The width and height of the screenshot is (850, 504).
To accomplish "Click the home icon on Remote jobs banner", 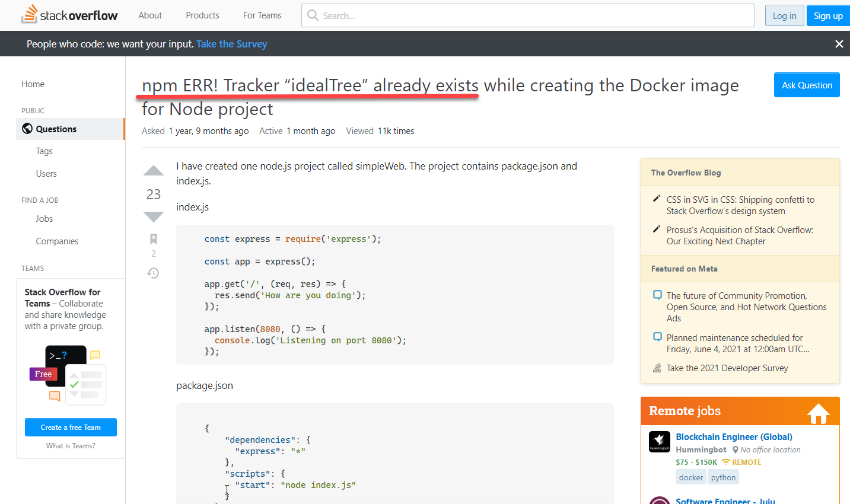I will [819, 411].
